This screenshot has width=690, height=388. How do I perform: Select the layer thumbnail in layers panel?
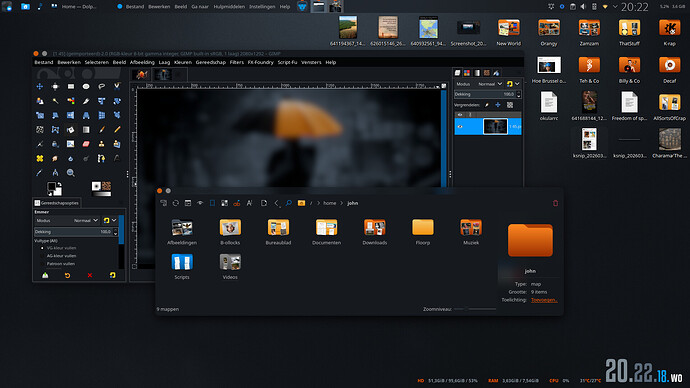[x=495, y=127]
